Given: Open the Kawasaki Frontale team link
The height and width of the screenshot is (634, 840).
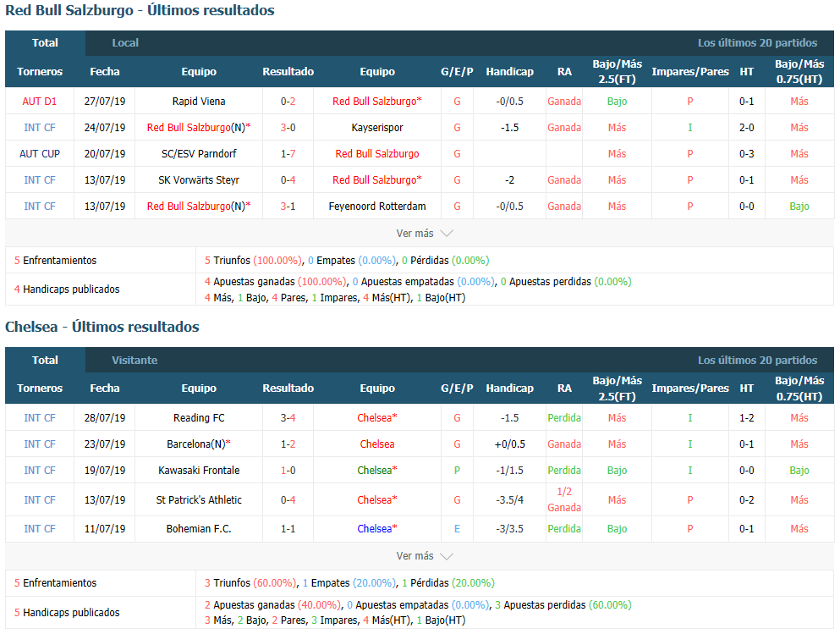Looking at the screenshot, I should click(199, 471).
